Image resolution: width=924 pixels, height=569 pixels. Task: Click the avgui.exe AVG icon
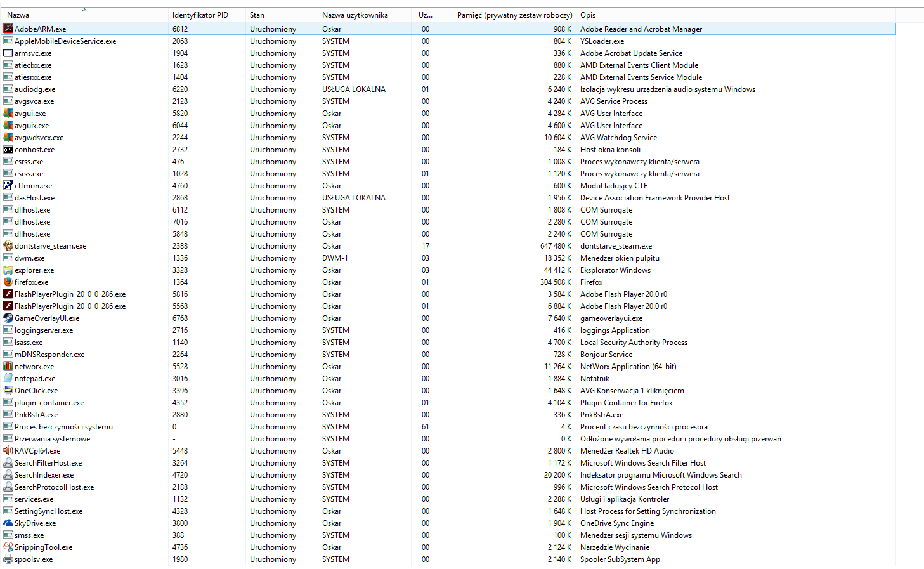8,113
